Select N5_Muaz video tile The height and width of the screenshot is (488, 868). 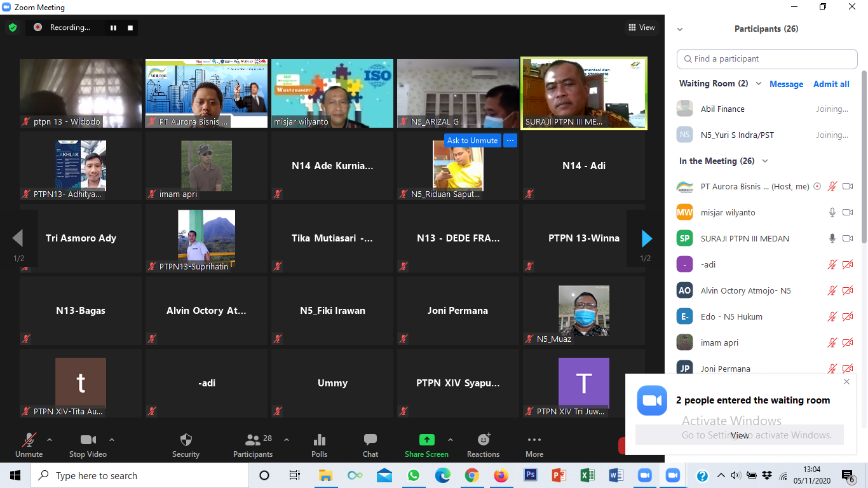[584, 311]
